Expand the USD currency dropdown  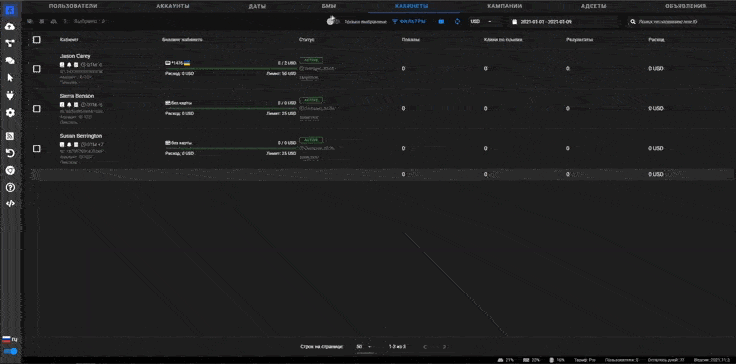tap(481, 22)
